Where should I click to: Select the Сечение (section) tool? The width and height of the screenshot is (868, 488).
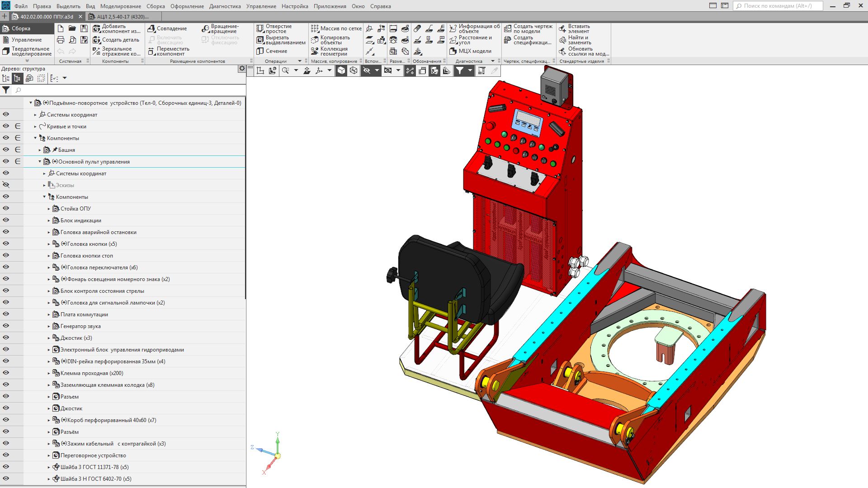[272, 51]
